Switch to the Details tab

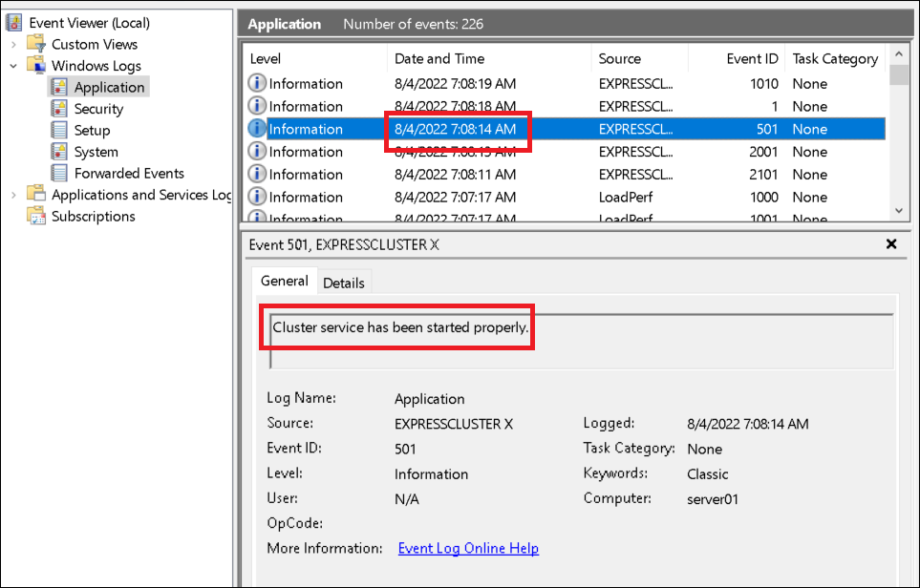pyautogui.click(x=344, y=282)
